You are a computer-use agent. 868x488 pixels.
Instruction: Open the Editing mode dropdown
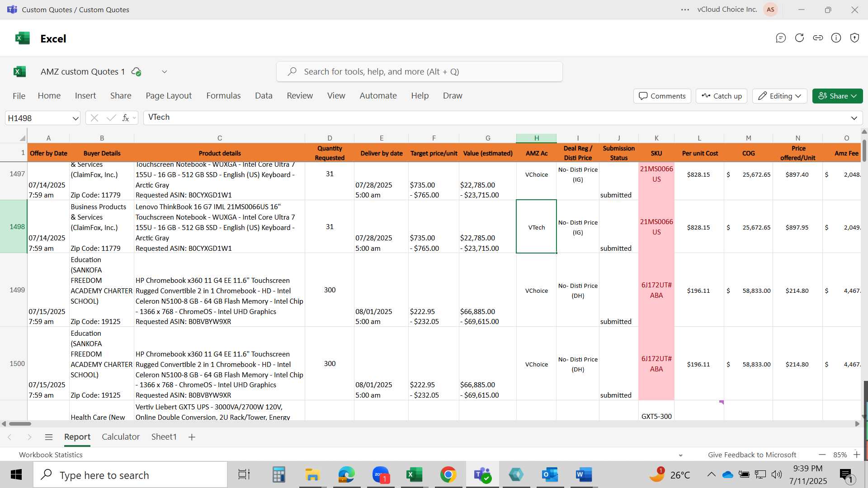pyautogui.click(x=779, y=96)
